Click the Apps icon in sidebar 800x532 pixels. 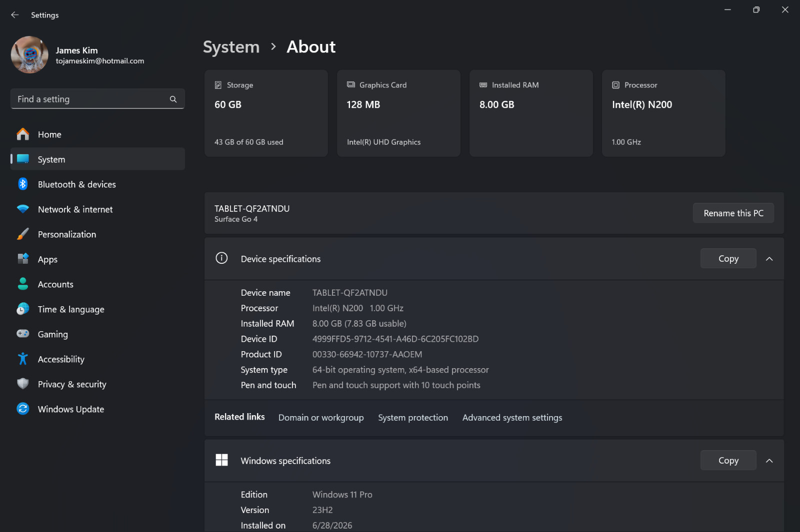[23, 259]
